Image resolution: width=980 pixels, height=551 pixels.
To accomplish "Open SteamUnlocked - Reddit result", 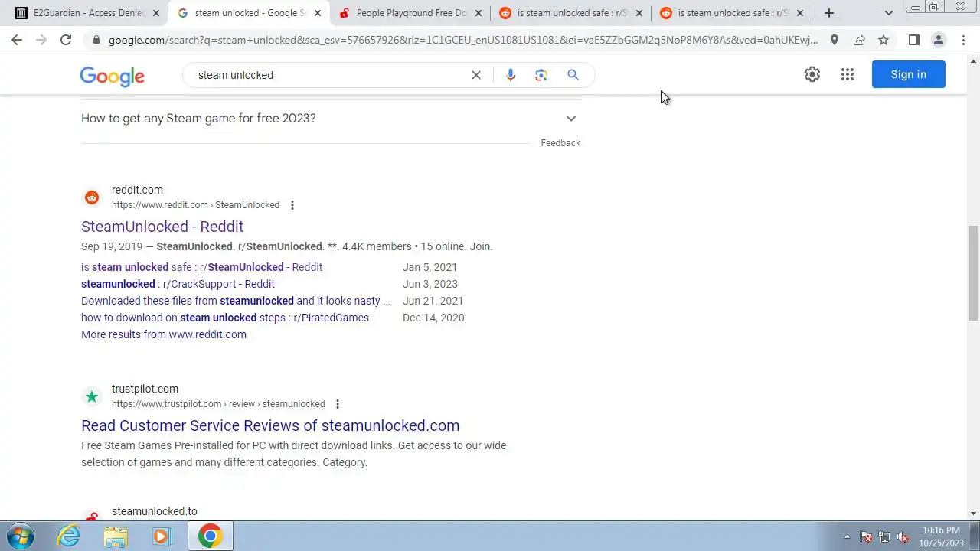I will click(x=162, y=227).
